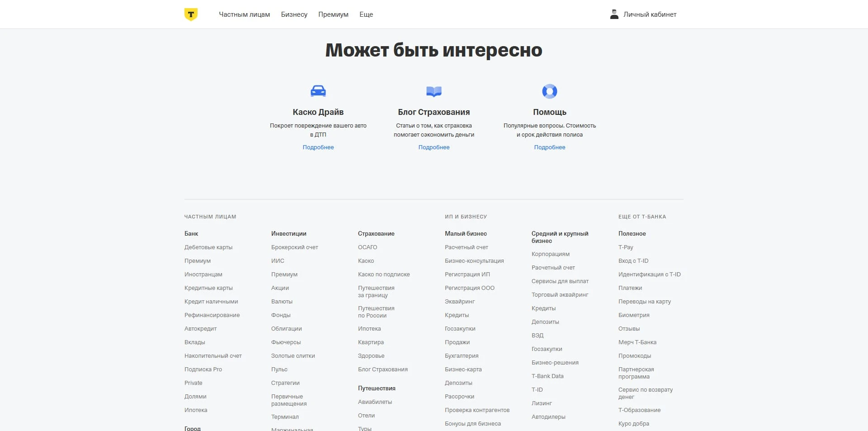
Task: Open Автокредит footer link
Action: tap(201, 329)
